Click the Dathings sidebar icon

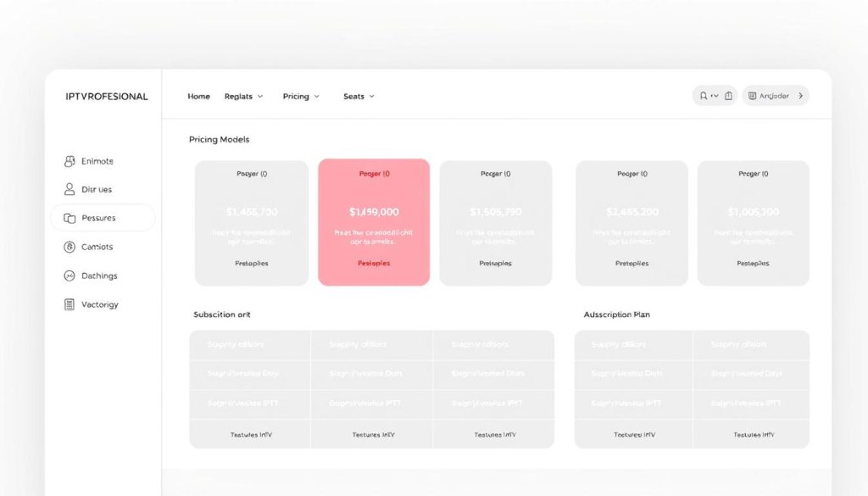(x=70, y=276)
